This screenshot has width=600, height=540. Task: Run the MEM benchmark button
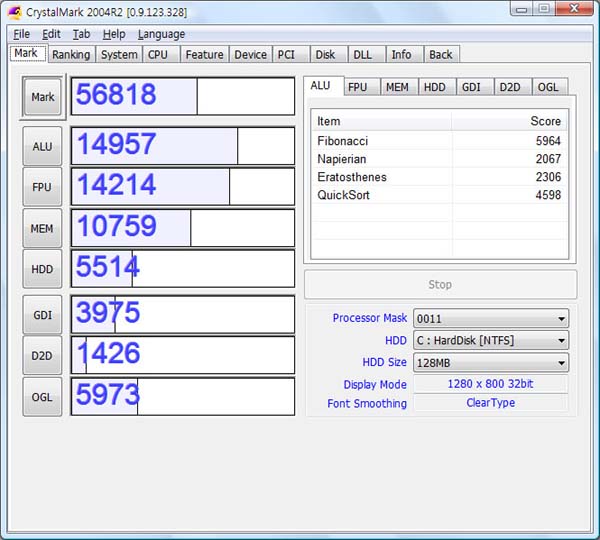click(x=42, y=228)
